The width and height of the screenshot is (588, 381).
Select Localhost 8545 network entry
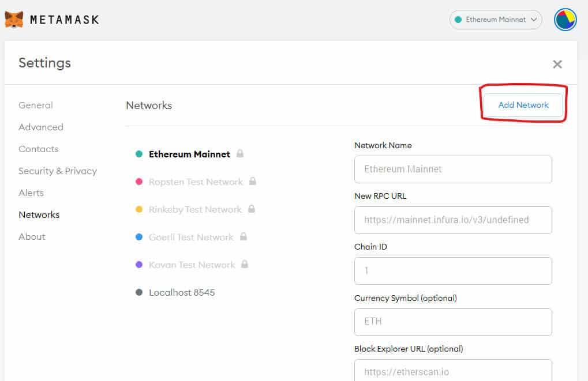click(182, 293)
